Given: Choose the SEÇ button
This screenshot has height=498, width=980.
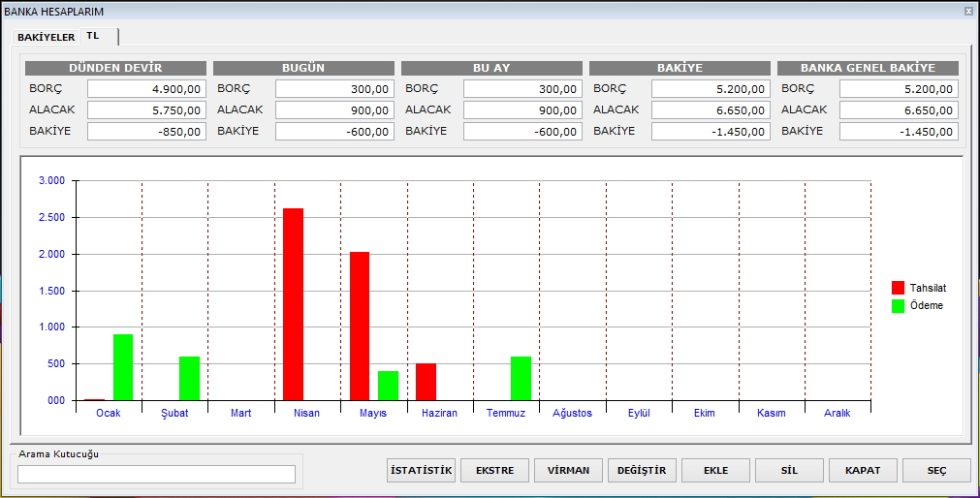Looking at the screenshot, I should (936, 471).
